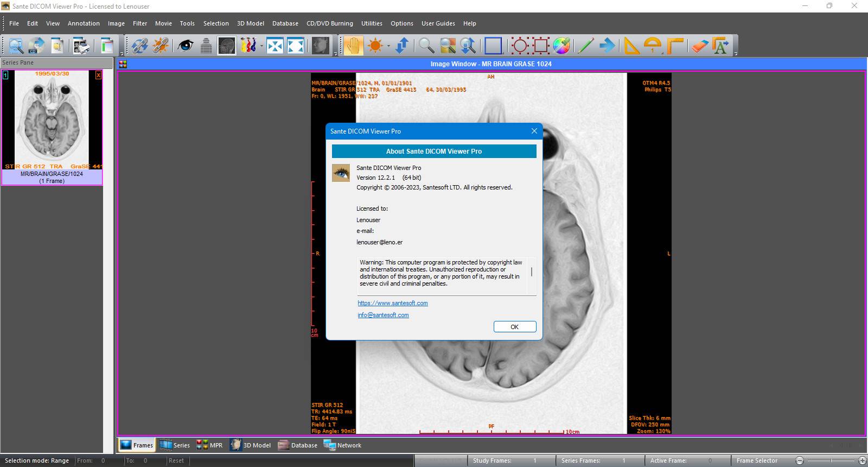Click OK in the About dialog
Screen dimensions: 868x467
pyautogui.click(x=515, y=327)
